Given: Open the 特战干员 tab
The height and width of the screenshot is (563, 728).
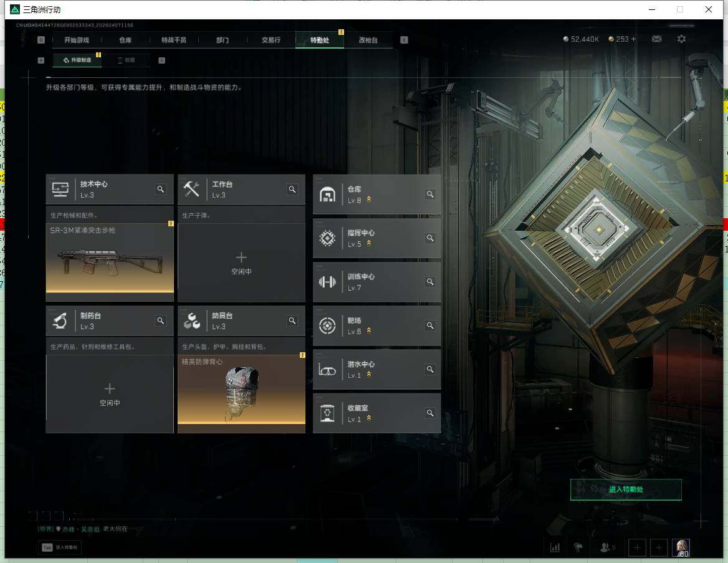Looking at the screenshot, I should [x=174, y=40].
